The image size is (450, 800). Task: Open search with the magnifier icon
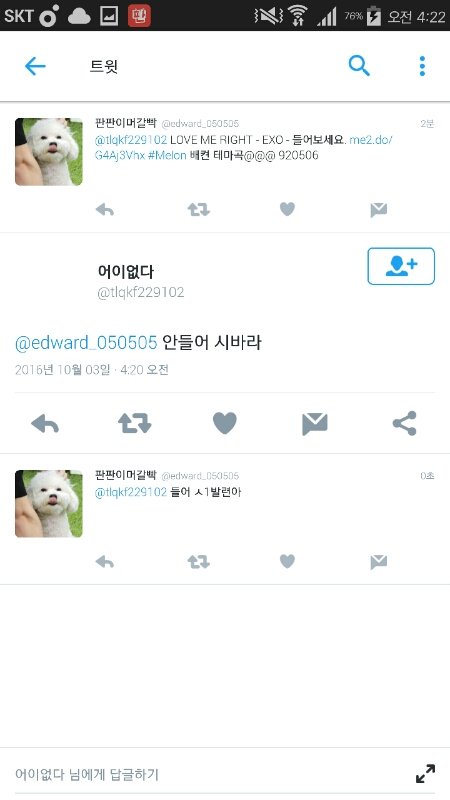click(x=359, y=66)
